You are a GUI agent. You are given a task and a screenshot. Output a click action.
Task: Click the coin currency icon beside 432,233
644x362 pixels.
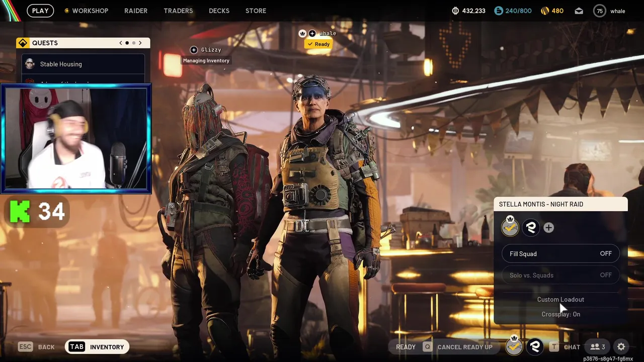coord(455,11)
